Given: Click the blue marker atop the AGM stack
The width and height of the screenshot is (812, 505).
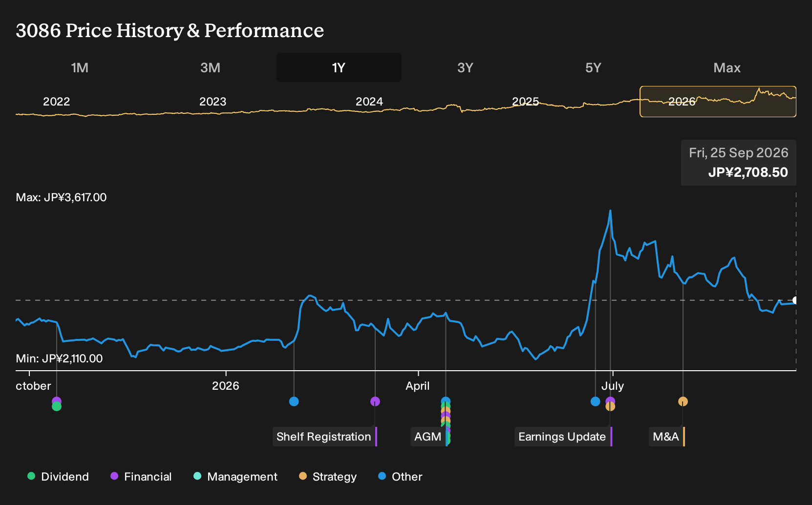Looking at the screenshot, I should click(446, 401).
